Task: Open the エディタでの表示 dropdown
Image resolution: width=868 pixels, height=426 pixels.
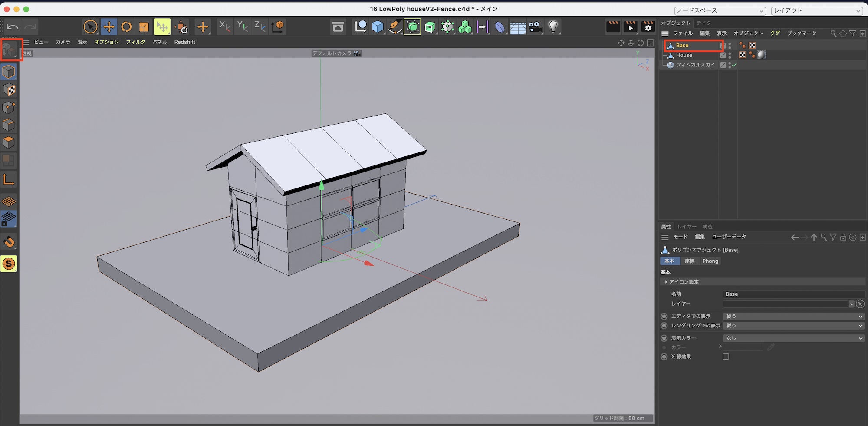Action: click(794, 316)
